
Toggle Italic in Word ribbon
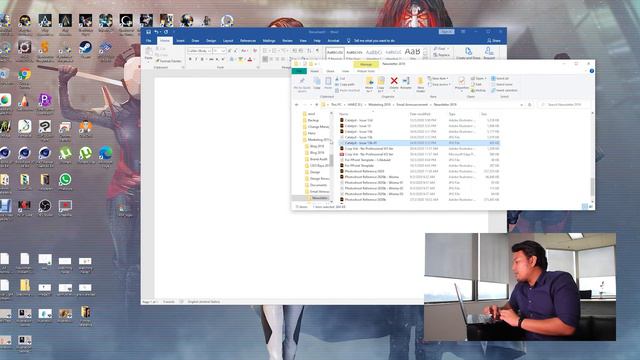(196, 60)
